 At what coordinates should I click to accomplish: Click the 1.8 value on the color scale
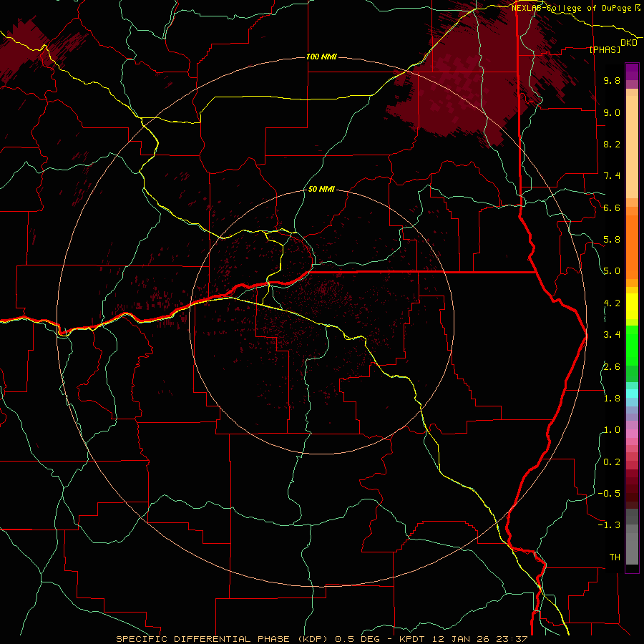[612, 399]
